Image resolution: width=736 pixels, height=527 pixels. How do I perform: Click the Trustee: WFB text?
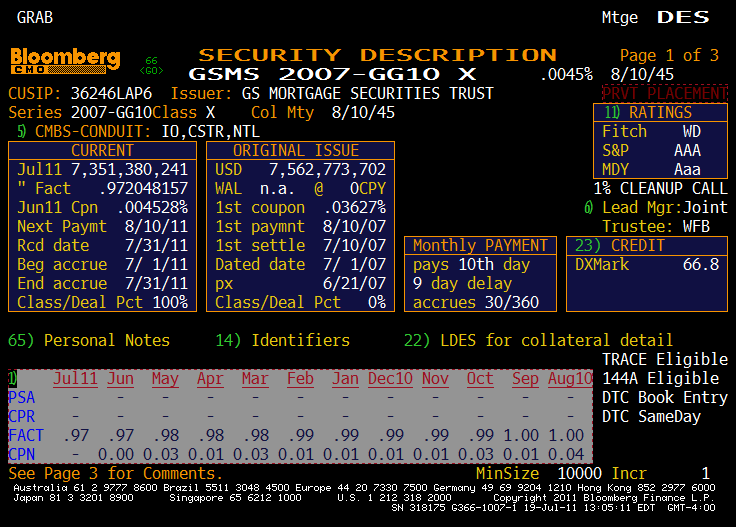click(x=656, y=227)
